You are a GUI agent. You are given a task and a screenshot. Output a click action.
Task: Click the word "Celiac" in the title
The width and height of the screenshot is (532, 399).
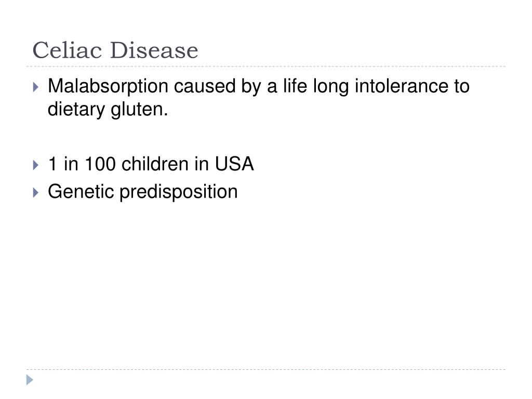[67, 50]
